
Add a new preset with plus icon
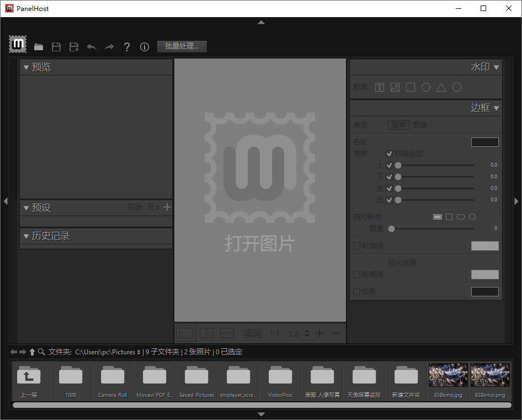[x=167, y=207]
